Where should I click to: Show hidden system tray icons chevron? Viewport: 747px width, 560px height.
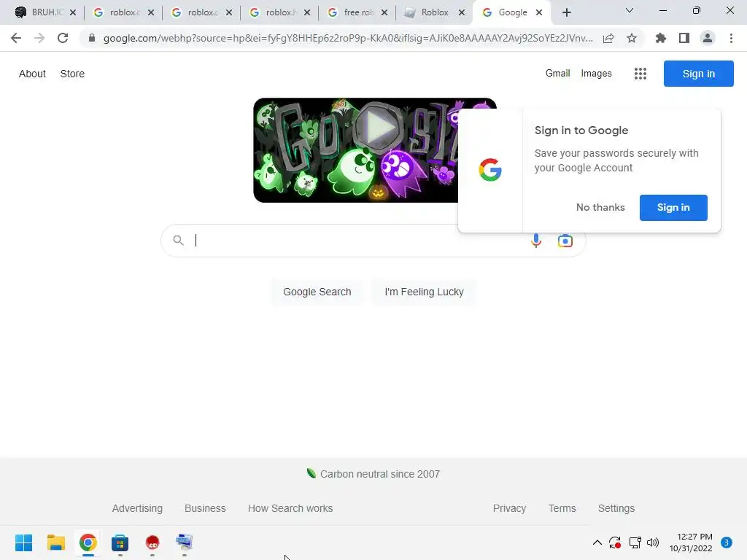(x=597, y=542)
